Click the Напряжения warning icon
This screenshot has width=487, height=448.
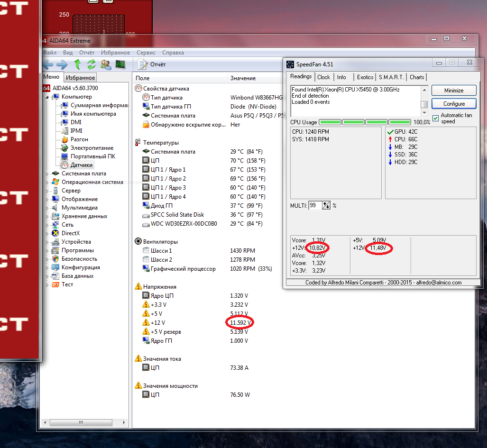(x=138, y=286)
